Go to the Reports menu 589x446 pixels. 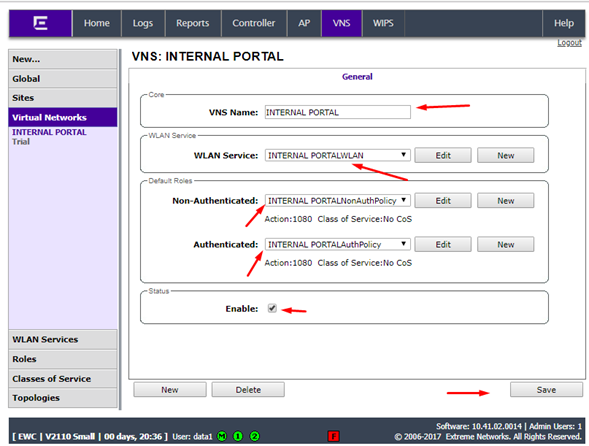[x=193, y=23]
